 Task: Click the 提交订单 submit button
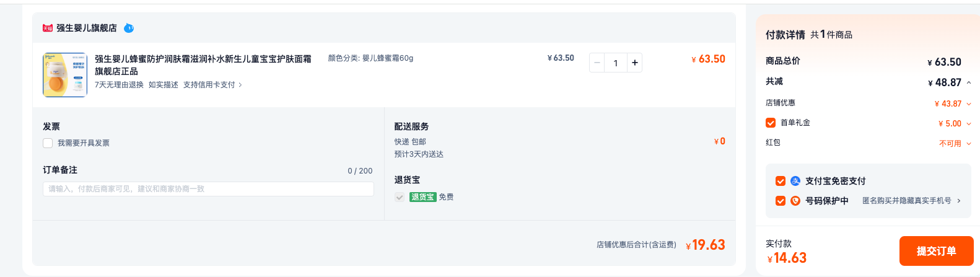point(937,251)
